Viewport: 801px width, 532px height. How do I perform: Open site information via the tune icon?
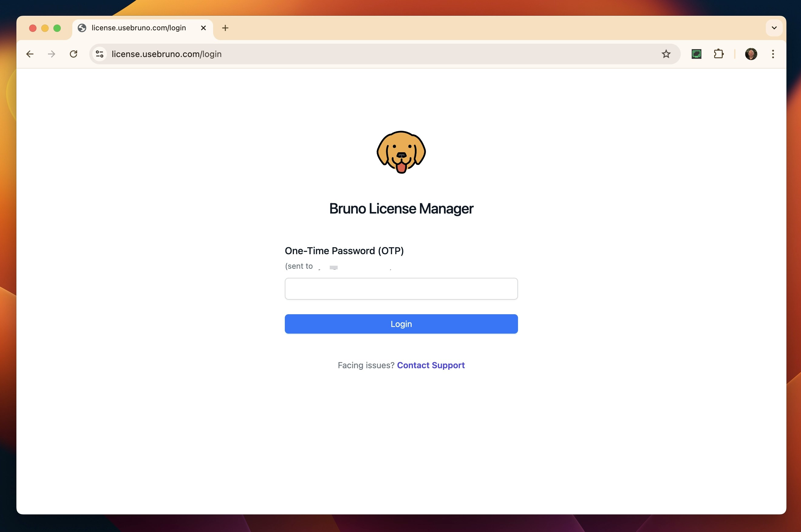[100, 54]
